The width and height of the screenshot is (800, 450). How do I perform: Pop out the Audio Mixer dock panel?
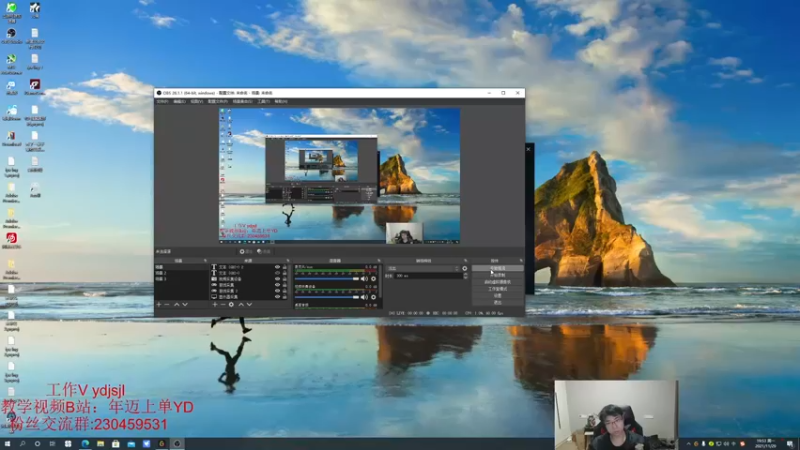tap(379, 260)
